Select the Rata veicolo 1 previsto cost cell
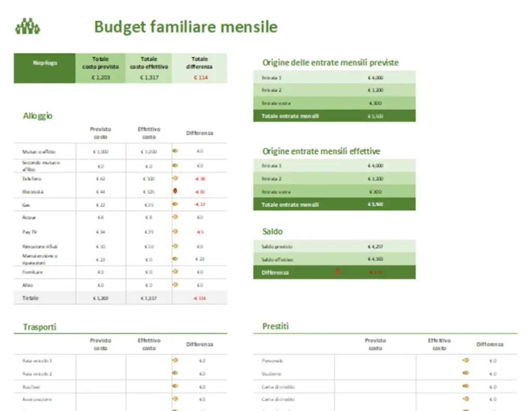532x411 pixels. coord(100,361)
